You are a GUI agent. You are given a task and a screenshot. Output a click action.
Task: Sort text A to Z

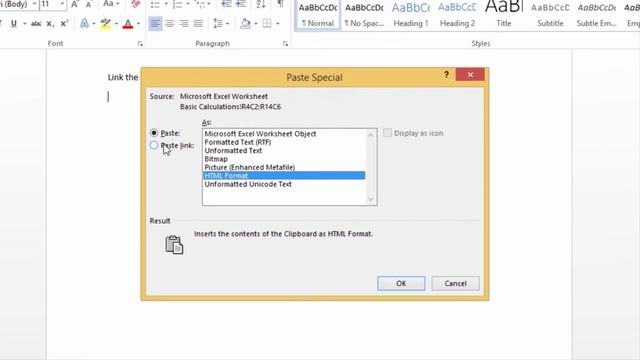[261, 4]
